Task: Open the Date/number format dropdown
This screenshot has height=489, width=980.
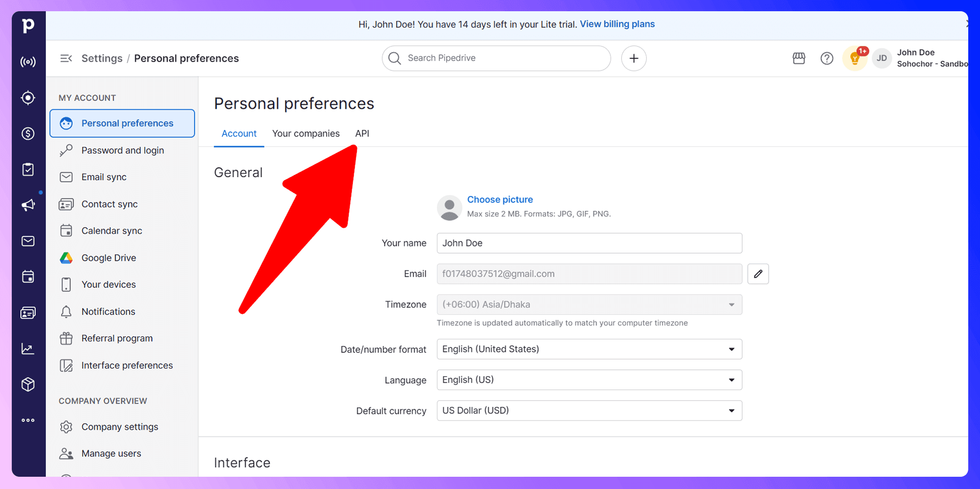Action: pyautogui.click(x=590, y=349)
